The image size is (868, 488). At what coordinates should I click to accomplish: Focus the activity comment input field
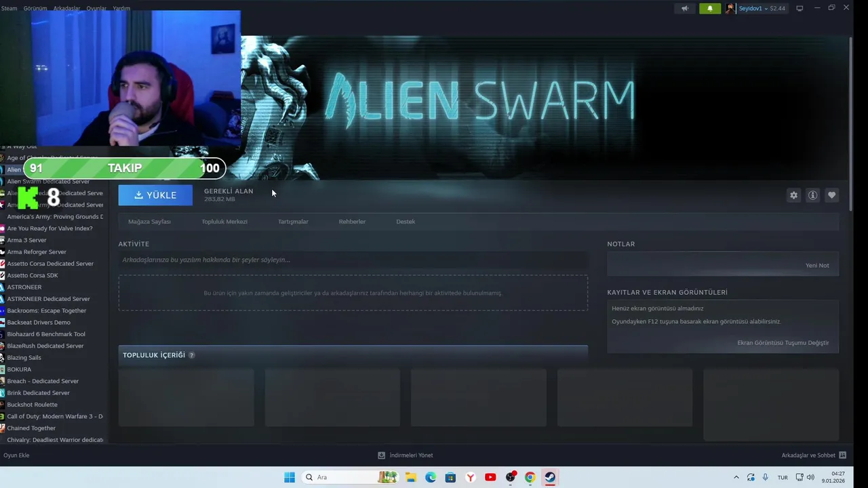coord(353,260)
